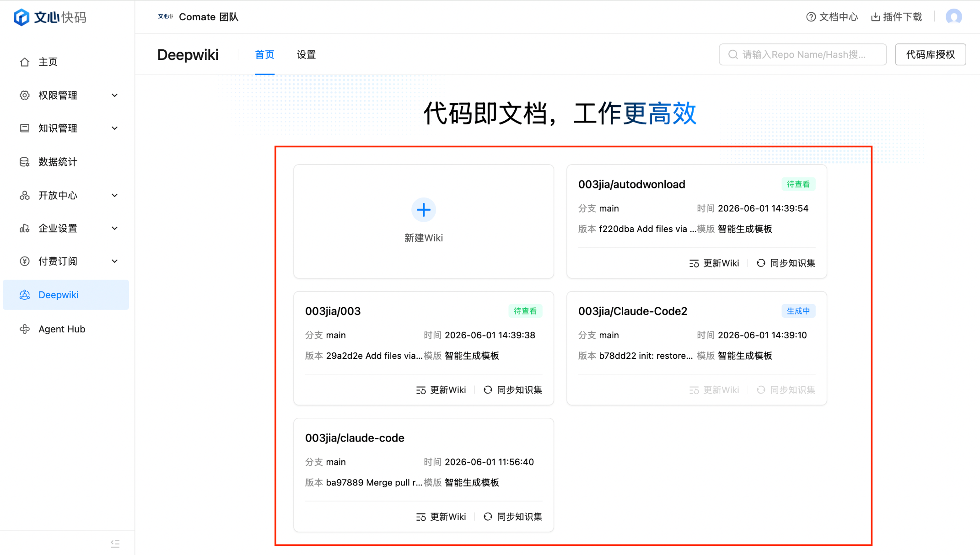The width and height of the screenshot is (980, 555).
Task: Click the Comate 团队 title
Action: pos(209,17)
